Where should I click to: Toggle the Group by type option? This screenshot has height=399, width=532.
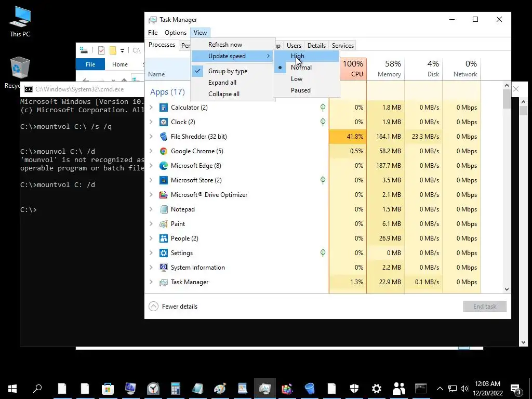[232, 71]
